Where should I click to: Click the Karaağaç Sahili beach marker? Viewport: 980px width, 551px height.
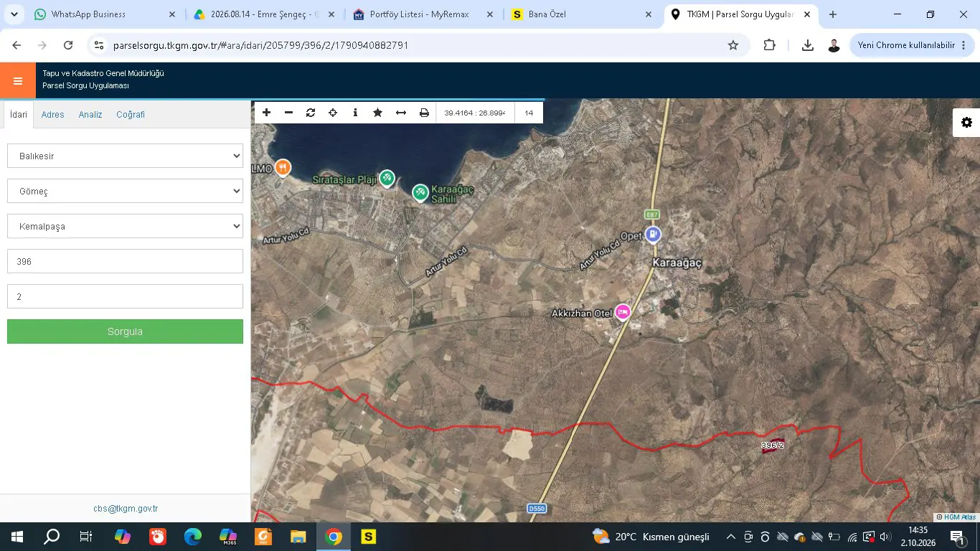(x=420, y=192)
